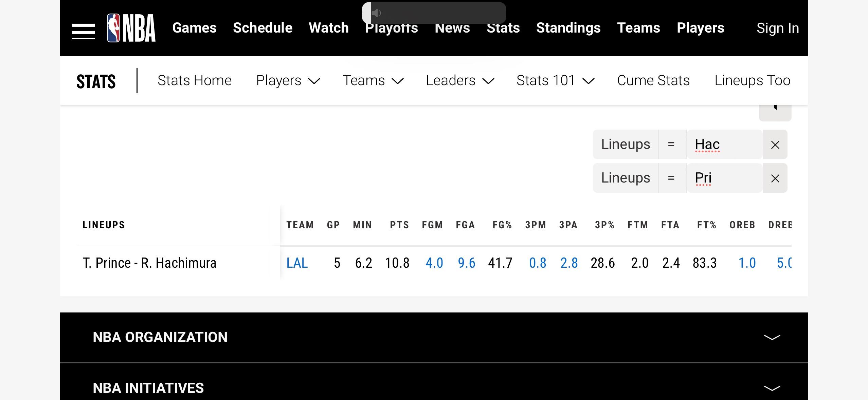This screenshot has height=400, width=868.
Task: Open the Cume Stats page
Action: click(653, 81)
